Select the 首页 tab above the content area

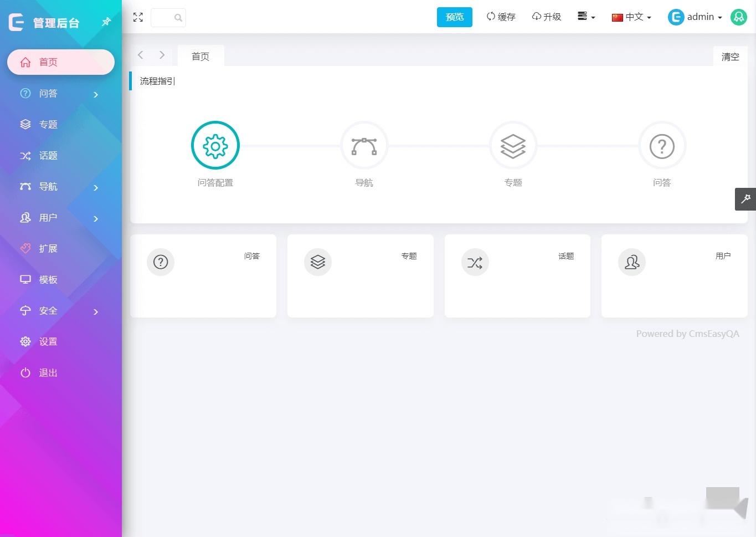(200, 56)
